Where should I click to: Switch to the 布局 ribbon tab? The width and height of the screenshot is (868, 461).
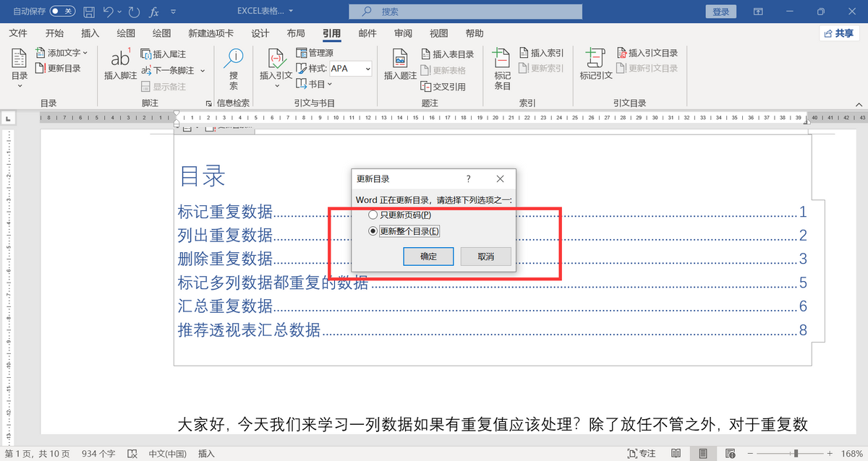pyautogui.click(x=295, y=33)
